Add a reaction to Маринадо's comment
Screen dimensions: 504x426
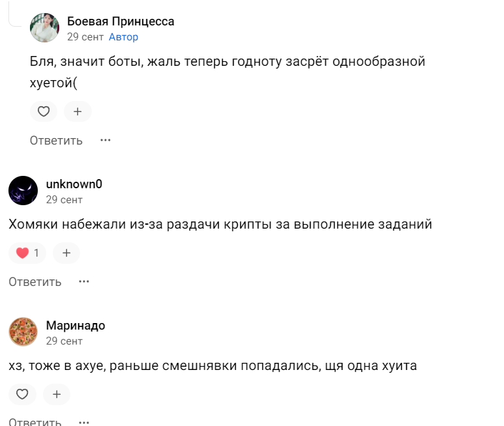[x=57, y=394]
